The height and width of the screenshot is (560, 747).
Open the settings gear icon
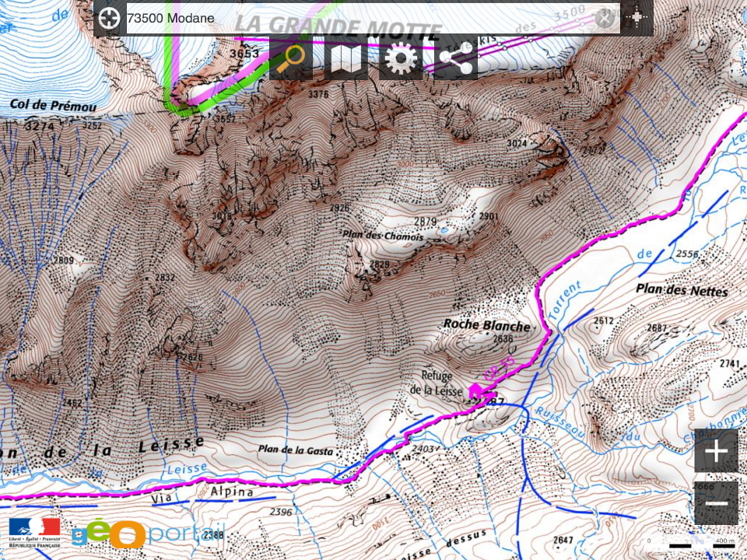(401, 58)
